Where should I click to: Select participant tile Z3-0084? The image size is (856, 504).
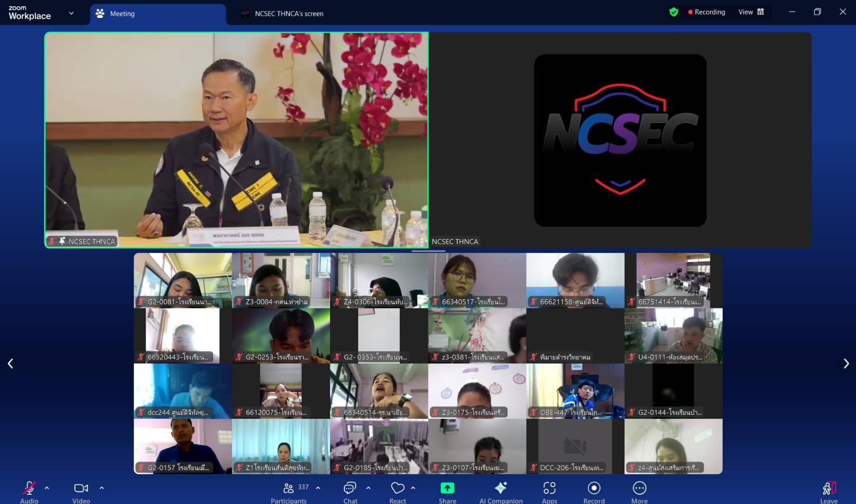281,280
